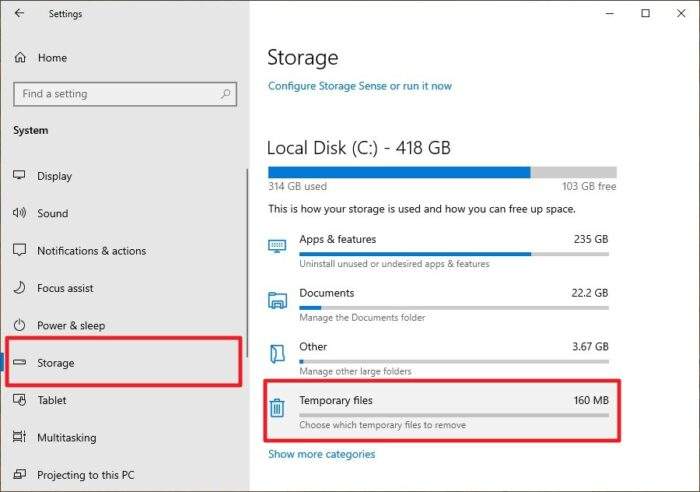The width and height of the screenshot is (700, 492).
Task: Click the Temporary files trash icon
Action: click(277, 408)
